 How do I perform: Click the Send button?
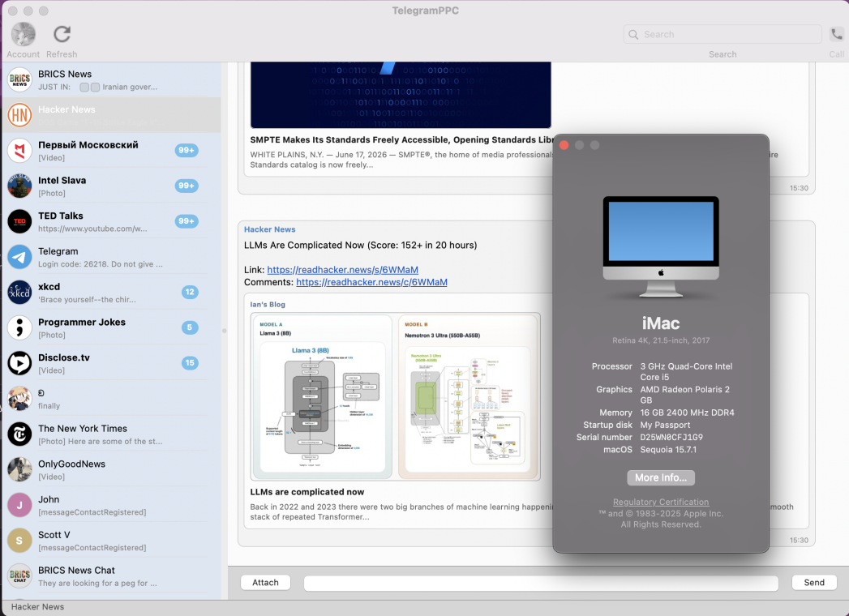pyautogui.click(x=814, y=583)
